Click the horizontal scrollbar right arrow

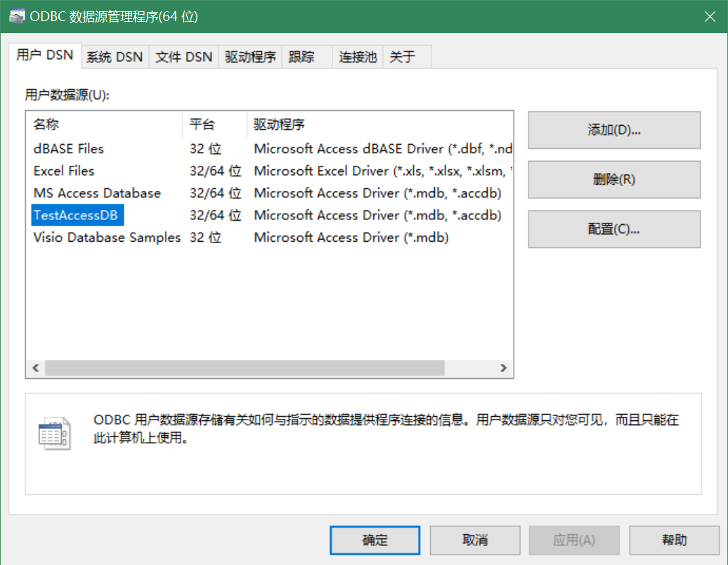503,368
